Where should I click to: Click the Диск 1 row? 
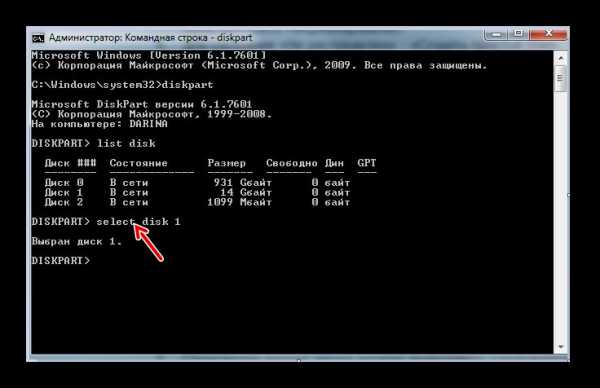pyautogui.click(x=197, y=192)
